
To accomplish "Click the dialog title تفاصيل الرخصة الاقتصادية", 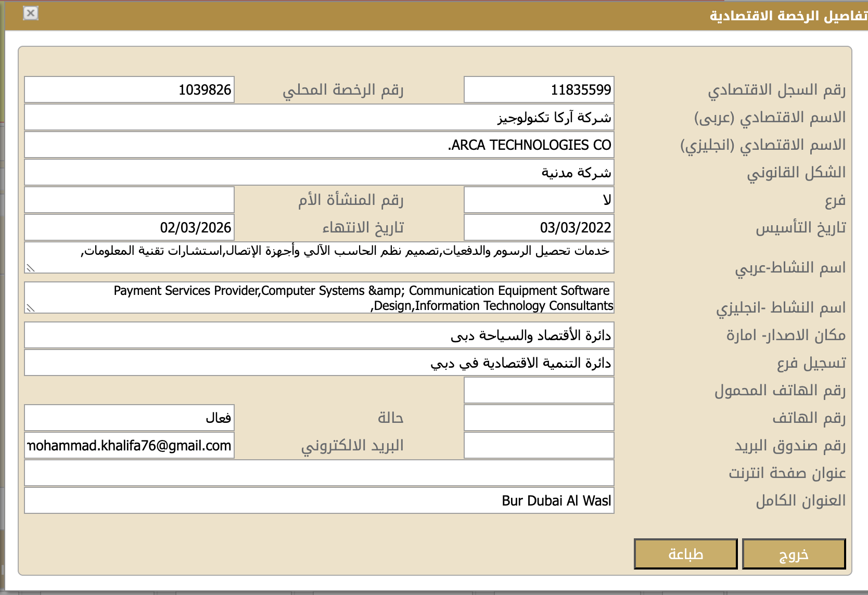I will 788,16.
